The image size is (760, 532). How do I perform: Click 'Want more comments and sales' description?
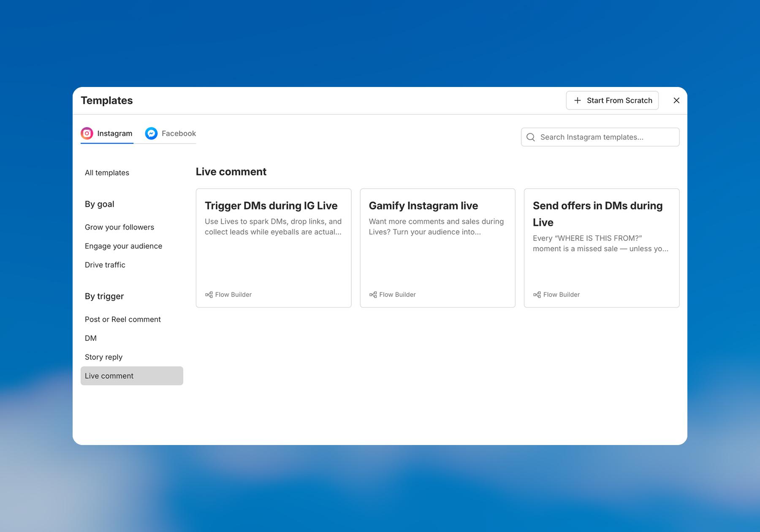tap(436, 227)
